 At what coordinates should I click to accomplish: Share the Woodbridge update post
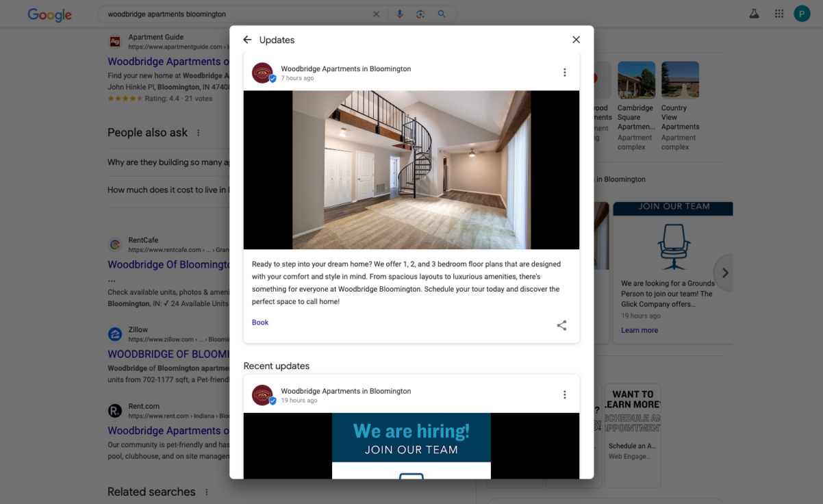point(561,325)
